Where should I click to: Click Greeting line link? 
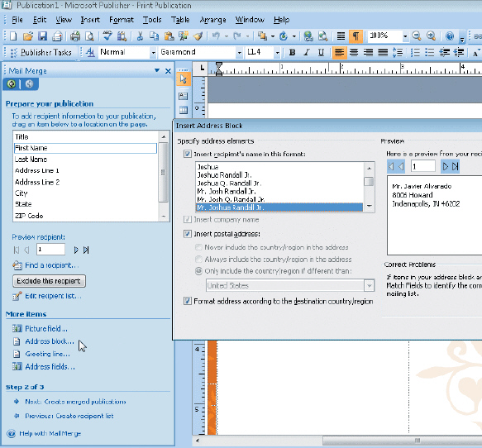[x=47, y=354]
